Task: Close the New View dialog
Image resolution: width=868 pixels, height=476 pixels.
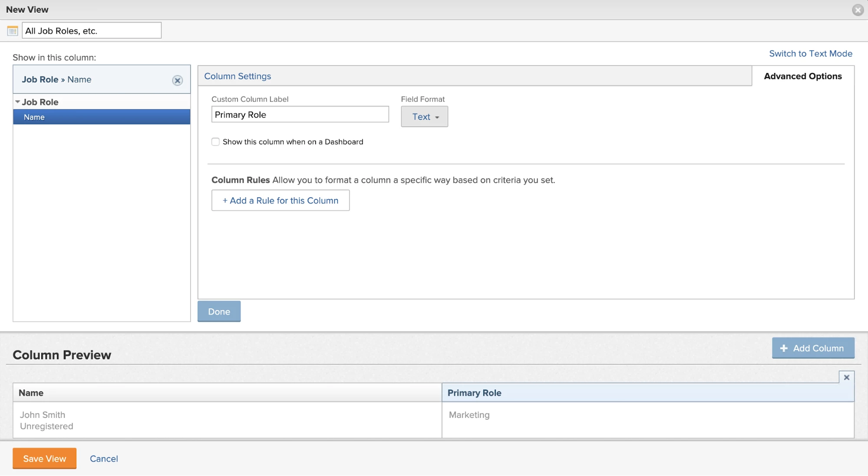Action: pyautogui.click(x=858, y=10)
